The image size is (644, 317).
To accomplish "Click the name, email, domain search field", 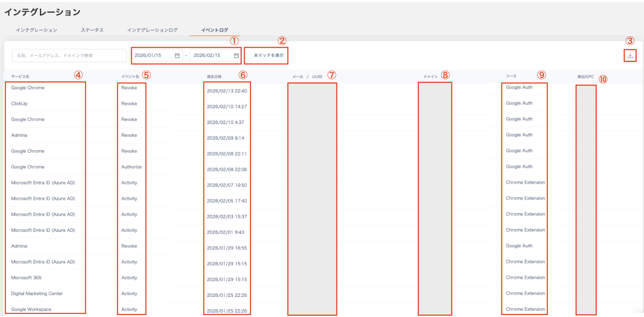I will 69,55.
